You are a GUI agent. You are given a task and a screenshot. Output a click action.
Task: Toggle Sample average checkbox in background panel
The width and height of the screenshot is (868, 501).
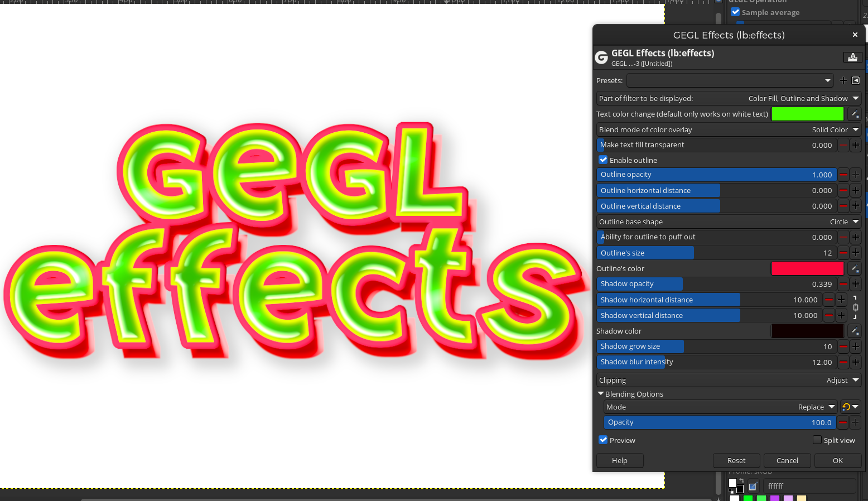pyautogui.click(x=735, y=12)
